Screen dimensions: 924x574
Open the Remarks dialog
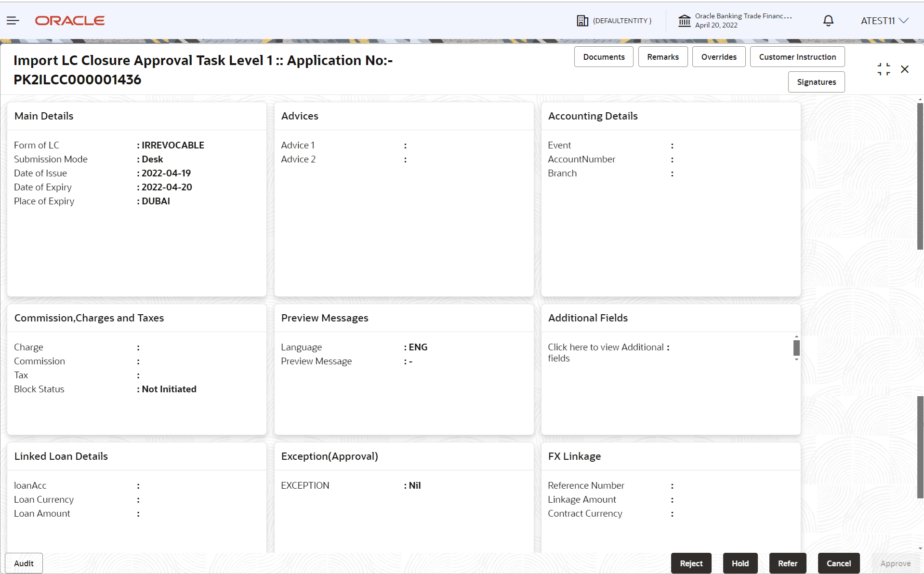click(x=662, y=56)
